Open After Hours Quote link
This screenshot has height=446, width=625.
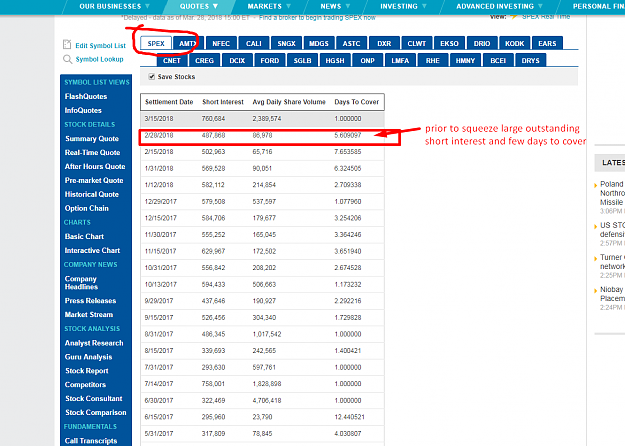point(95,167)
